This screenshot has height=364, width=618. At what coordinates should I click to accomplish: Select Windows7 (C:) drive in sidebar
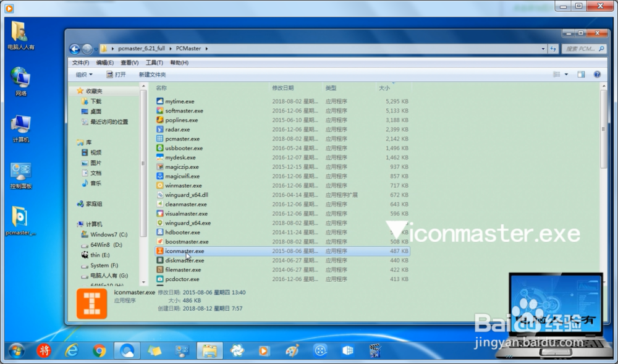pyautogui.click(x=104, y=234)
